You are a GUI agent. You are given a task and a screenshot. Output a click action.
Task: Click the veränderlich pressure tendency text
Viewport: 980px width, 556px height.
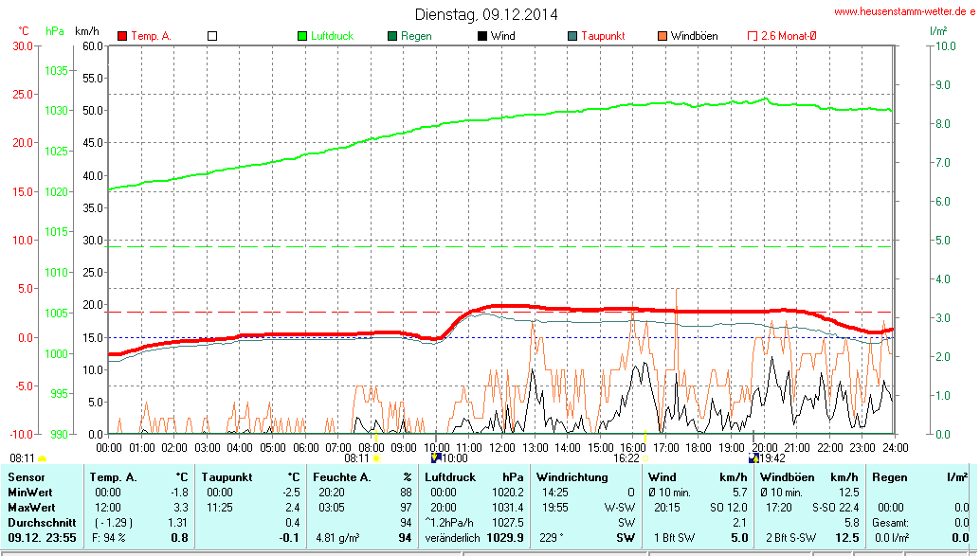tap(452, 537)
